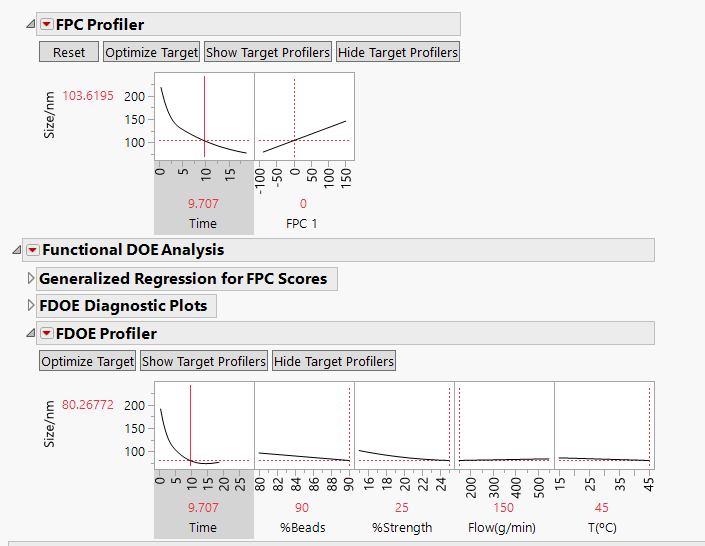Click the Time label under the FPC Profiler
This screenshot has height=546, width=705.
tap(203, 224)
